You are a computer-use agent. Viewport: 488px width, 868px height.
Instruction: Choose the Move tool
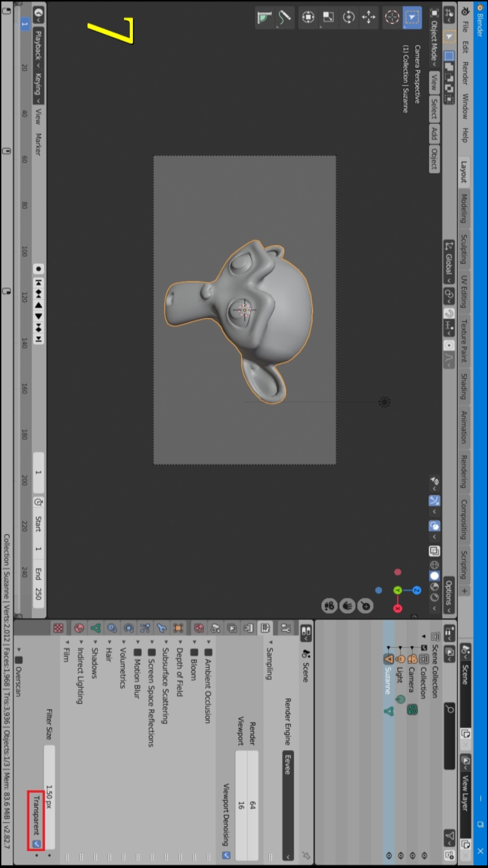[369, 18]
